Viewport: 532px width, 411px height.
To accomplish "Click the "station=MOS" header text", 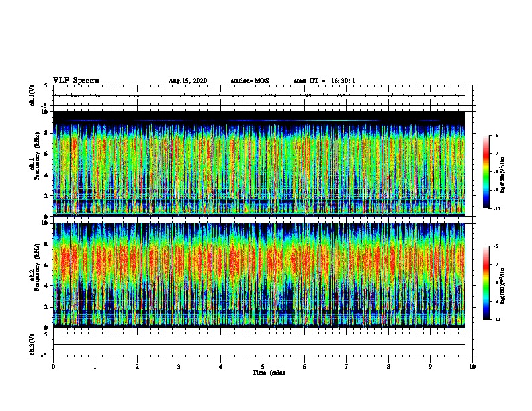I will pos(250,81).
